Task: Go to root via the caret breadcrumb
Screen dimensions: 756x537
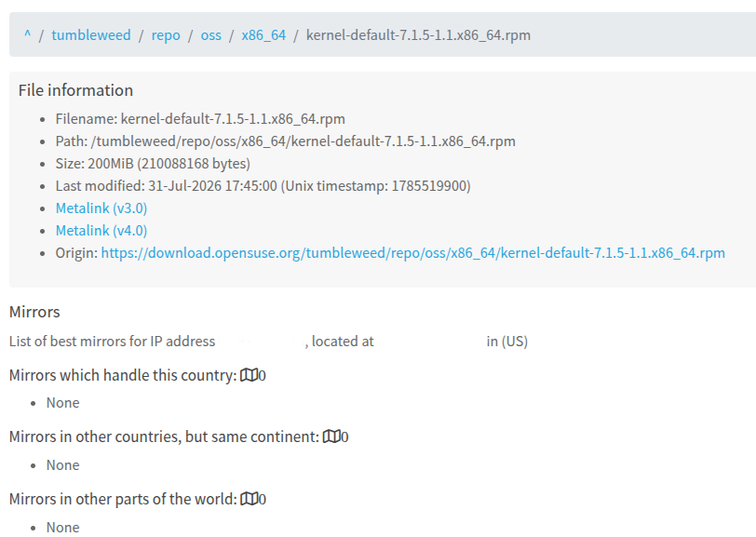Action: pyautogui.click(x=28, y=34)
